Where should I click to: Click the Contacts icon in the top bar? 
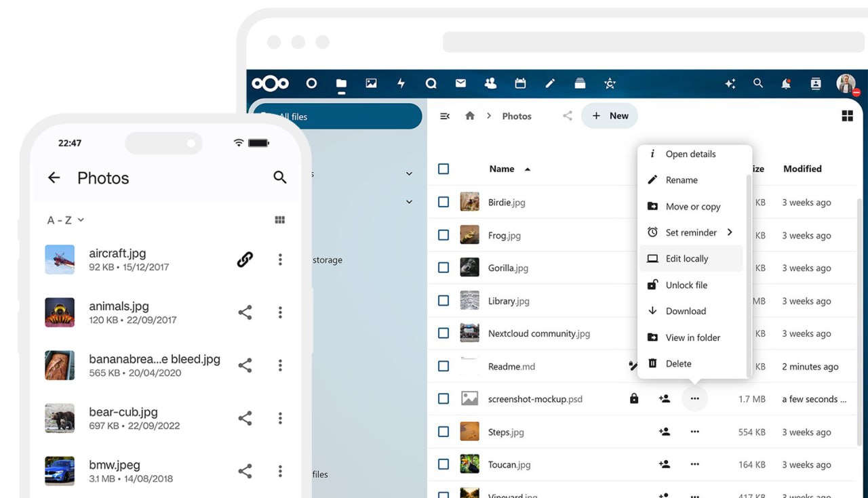(490, 83)
